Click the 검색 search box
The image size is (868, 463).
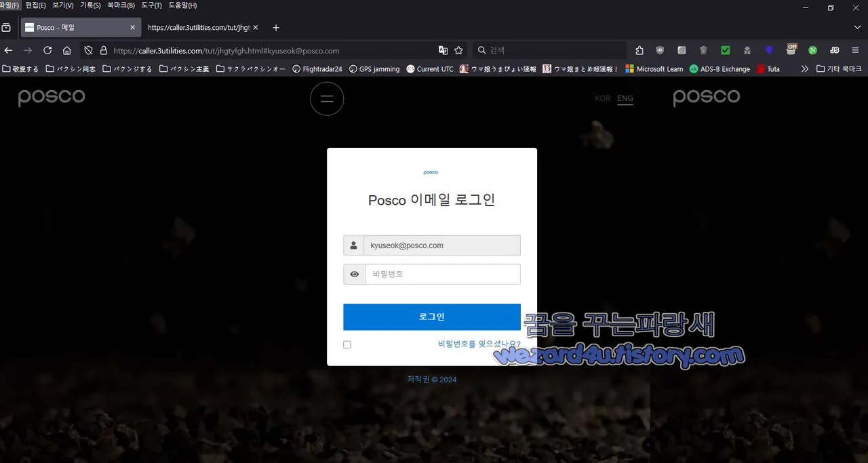549,50
